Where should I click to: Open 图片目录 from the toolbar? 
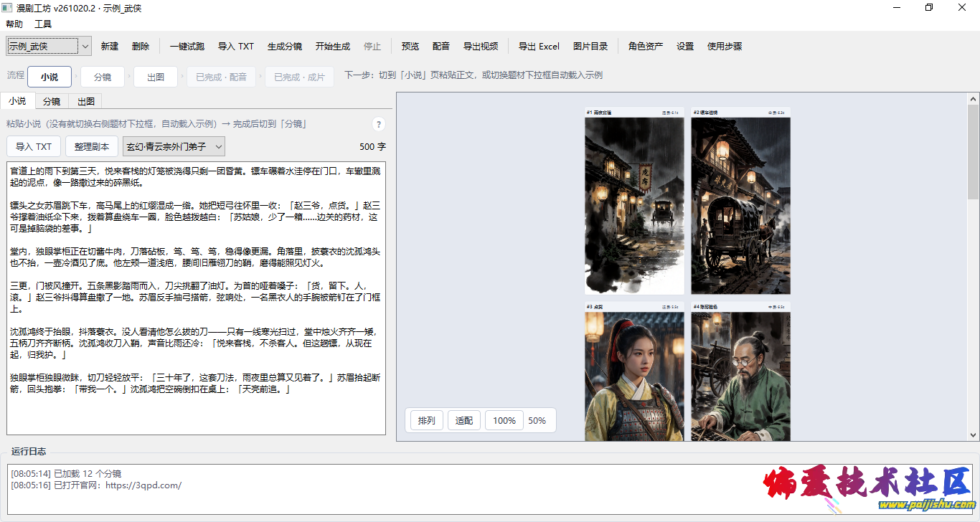click(x=590, y=47)
